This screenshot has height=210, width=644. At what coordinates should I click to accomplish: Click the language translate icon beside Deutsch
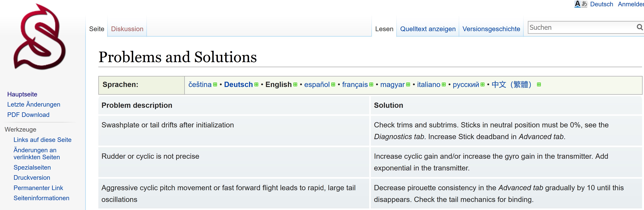(580, 4)
